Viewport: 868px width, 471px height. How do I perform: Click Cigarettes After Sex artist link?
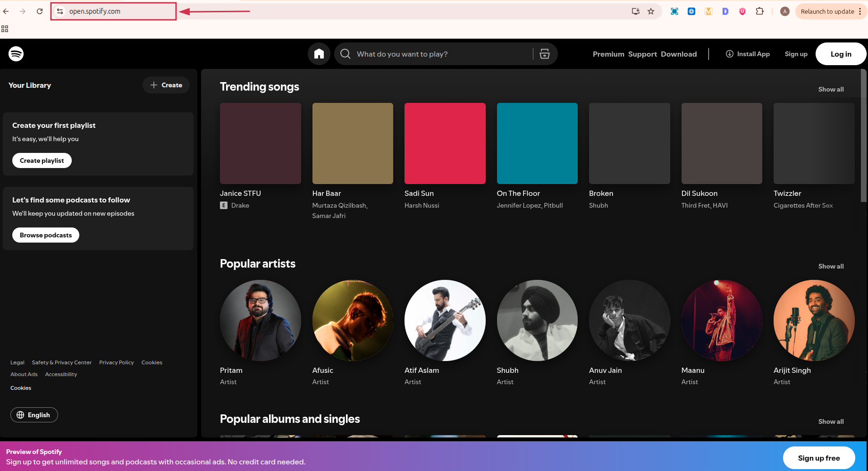coord(803,205)
